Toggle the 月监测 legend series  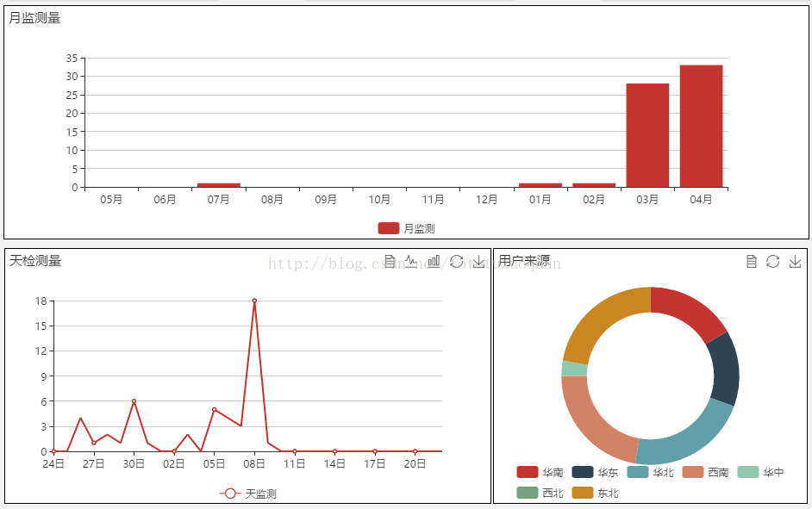406,228
